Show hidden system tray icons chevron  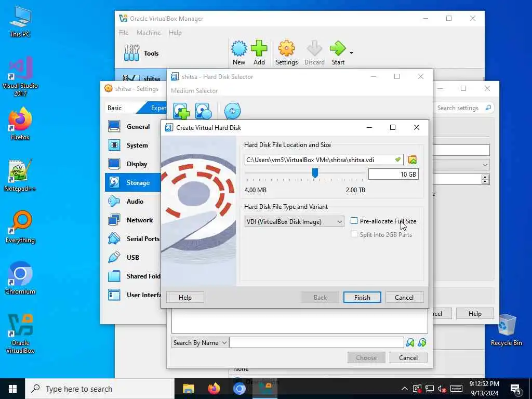click(x=404, y=389)
